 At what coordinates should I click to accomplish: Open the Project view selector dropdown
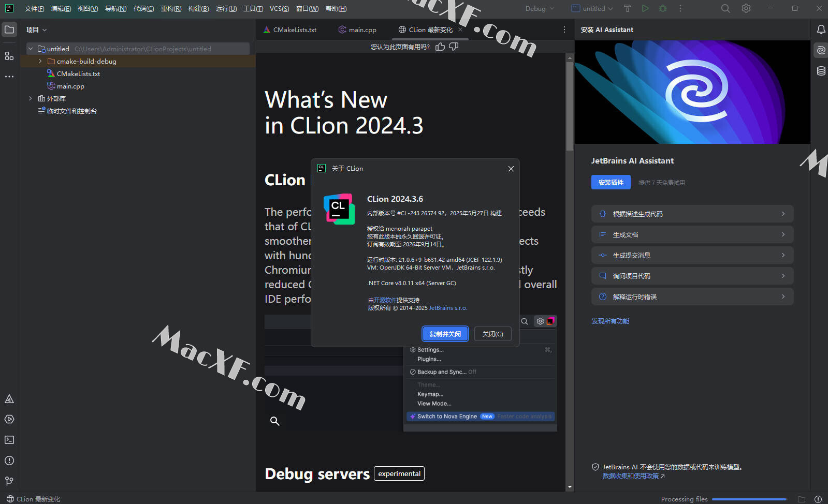click(x=36, y=30)
